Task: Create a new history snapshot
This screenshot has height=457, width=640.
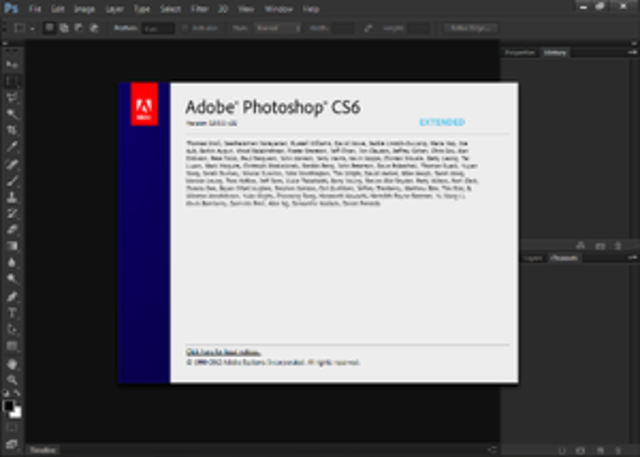Action: [x=600, y=246]
